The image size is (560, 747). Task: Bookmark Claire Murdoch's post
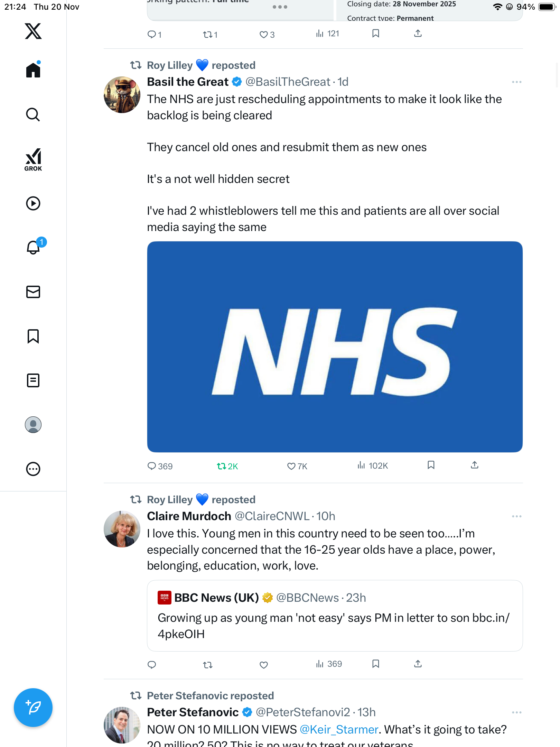[x=376, y=664]
